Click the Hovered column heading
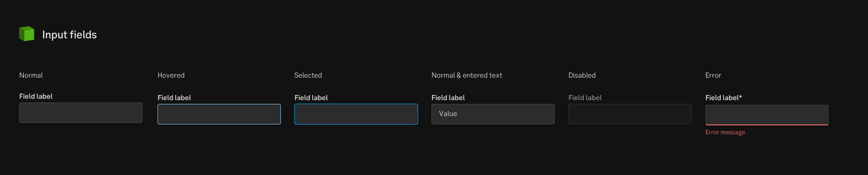The width and height of the screenshot is (868, 175). [x=171, y=75]
